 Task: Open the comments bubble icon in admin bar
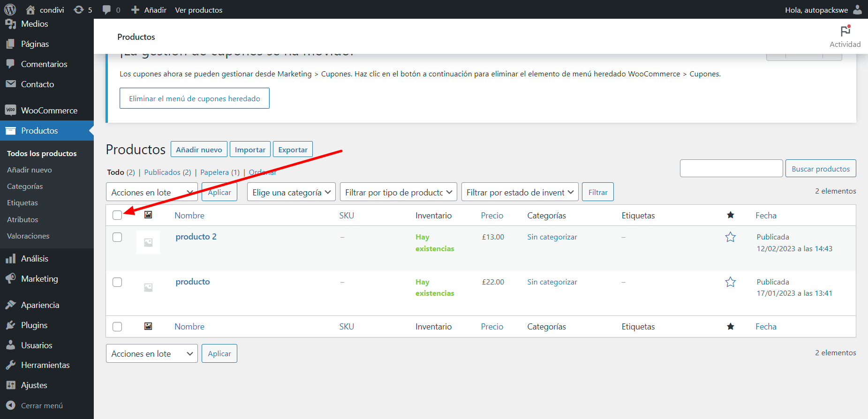coord(107,9)
